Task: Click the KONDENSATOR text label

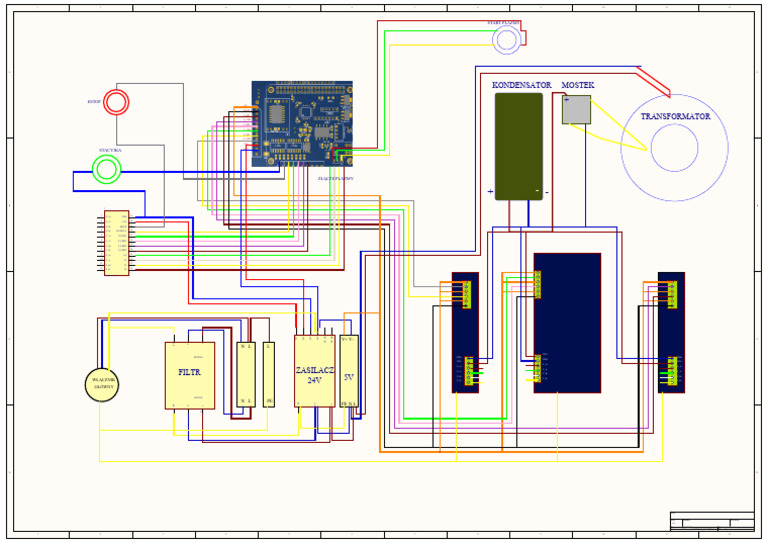Action: tap(522, 85)
